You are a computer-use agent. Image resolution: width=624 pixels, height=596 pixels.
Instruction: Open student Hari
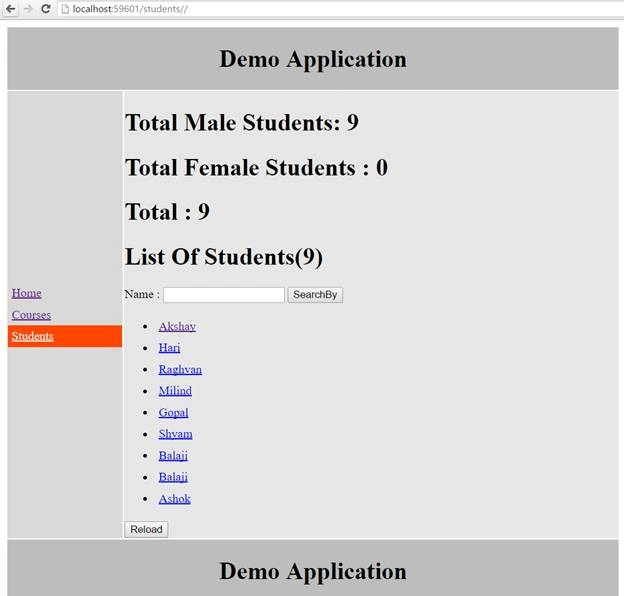point(170,348)
